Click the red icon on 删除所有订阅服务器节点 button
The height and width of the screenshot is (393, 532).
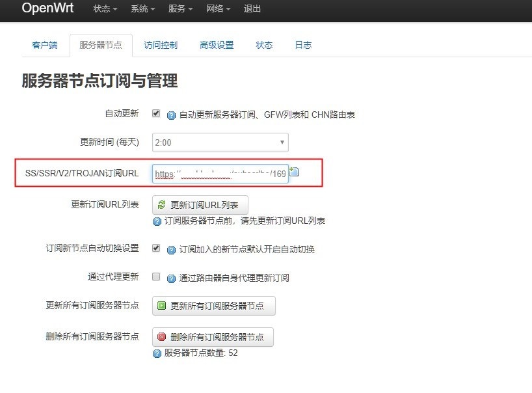pos(161,337)
